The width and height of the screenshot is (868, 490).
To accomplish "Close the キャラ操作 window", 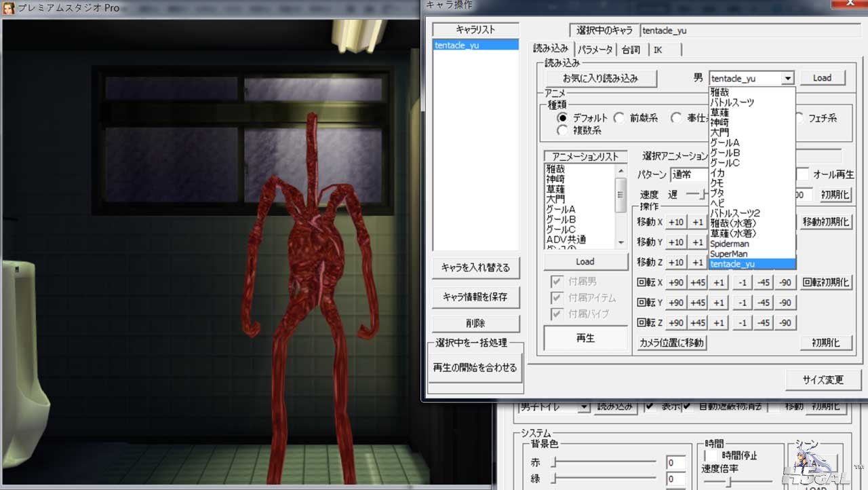I will point(850,3).
